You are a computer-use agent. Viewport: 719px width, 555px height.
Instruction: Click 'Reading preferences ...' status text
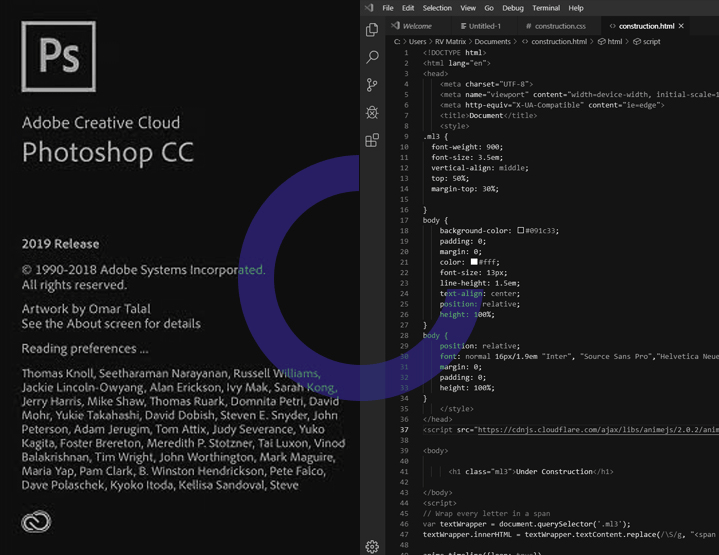(85, 349)
